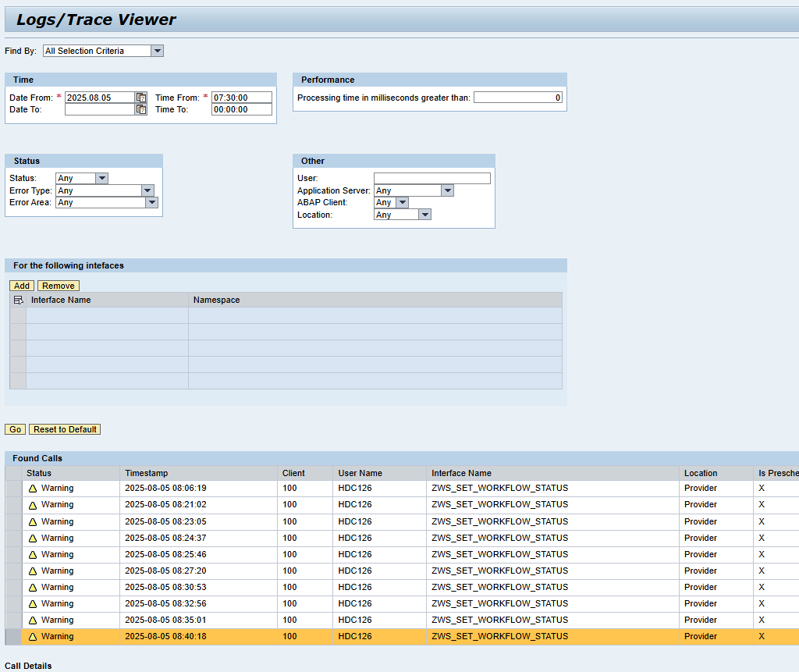
Task: Select row marker for 08:30:53 call
Action: tap(13, 588)
